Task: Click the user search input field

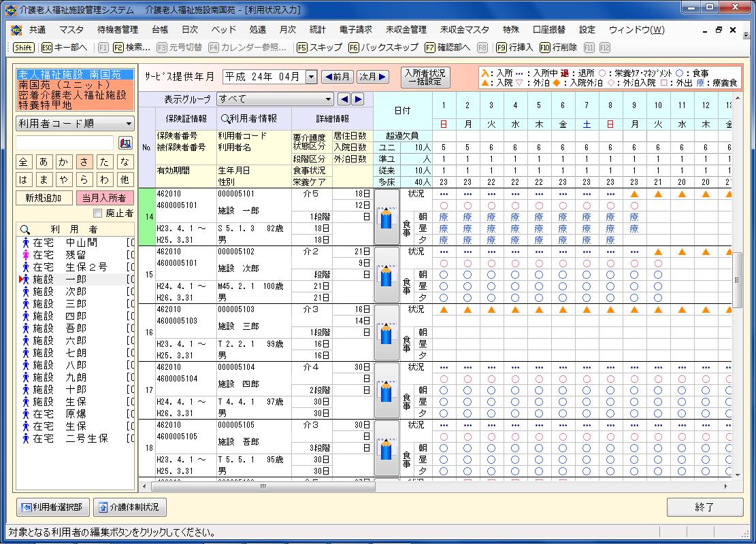Action: pyautogui.click(x=65, y=143)
